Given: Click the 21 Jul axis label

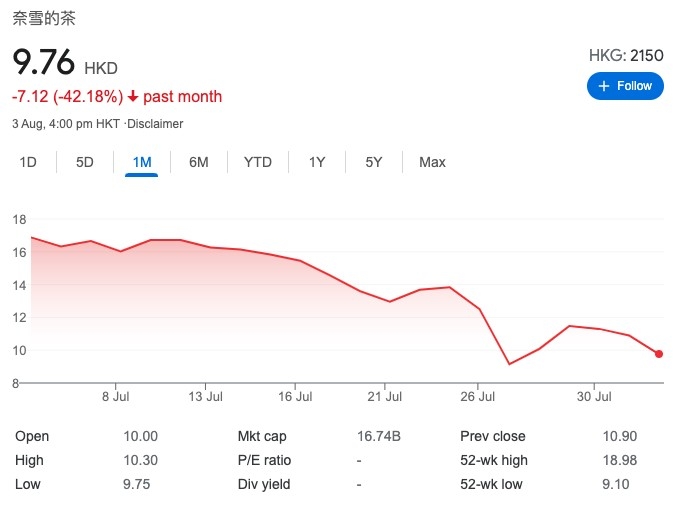Looking at the screenshot, I should click(385, 397).
